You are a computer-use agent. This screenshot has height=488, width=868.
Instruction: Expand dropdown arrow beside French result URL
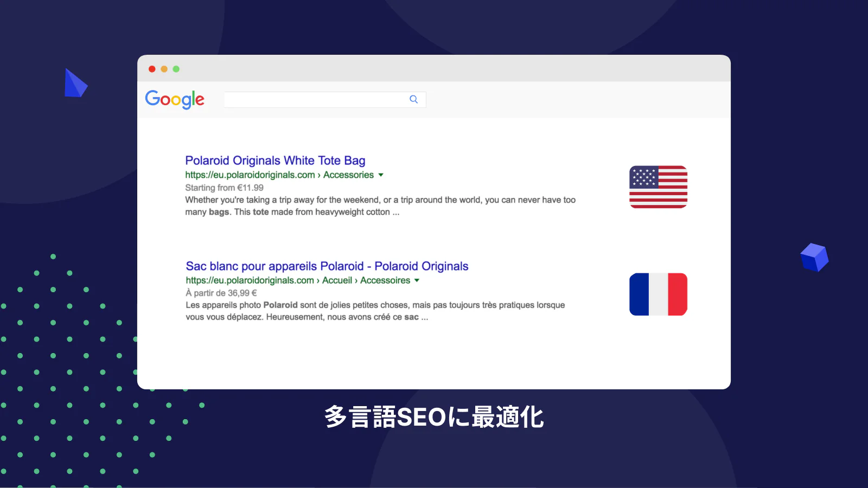417,280
